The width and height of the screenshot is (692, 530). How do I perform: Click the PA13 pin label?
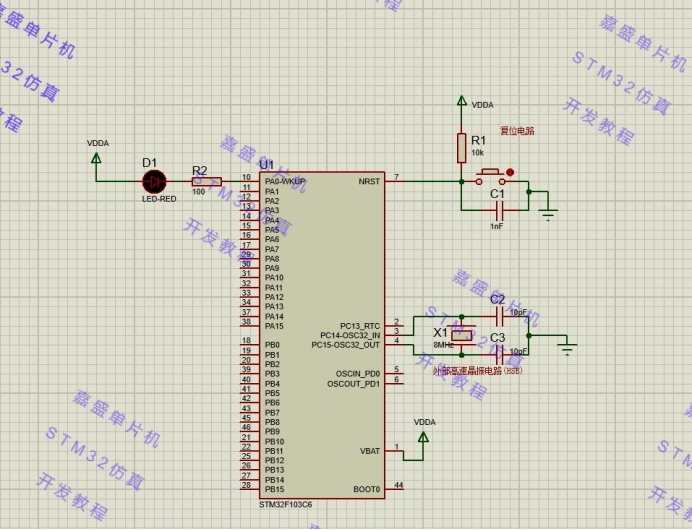tap(274, 307)
